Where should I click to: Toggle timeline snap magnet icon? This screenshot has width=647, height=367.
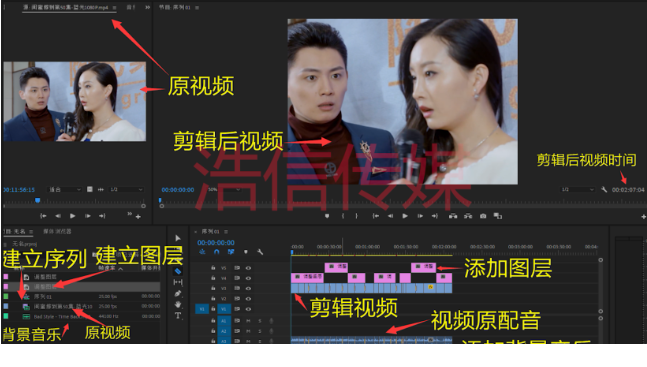[x=217, y=251]
